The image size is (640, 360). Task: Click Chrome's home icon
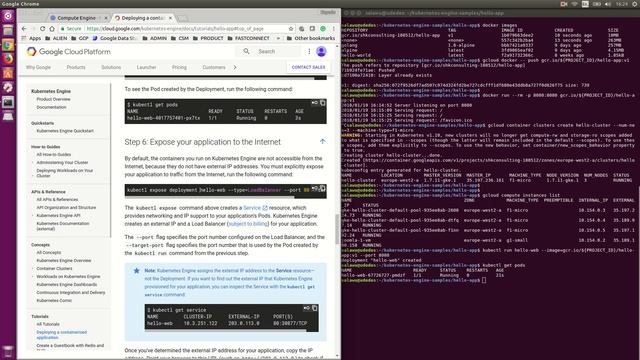(x=52, y=29)
